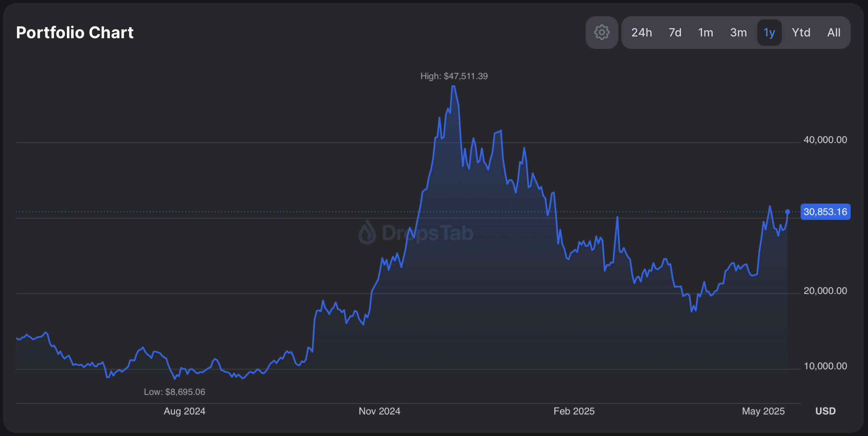Click the 40,000.00 y-axis label

[825, 140]
